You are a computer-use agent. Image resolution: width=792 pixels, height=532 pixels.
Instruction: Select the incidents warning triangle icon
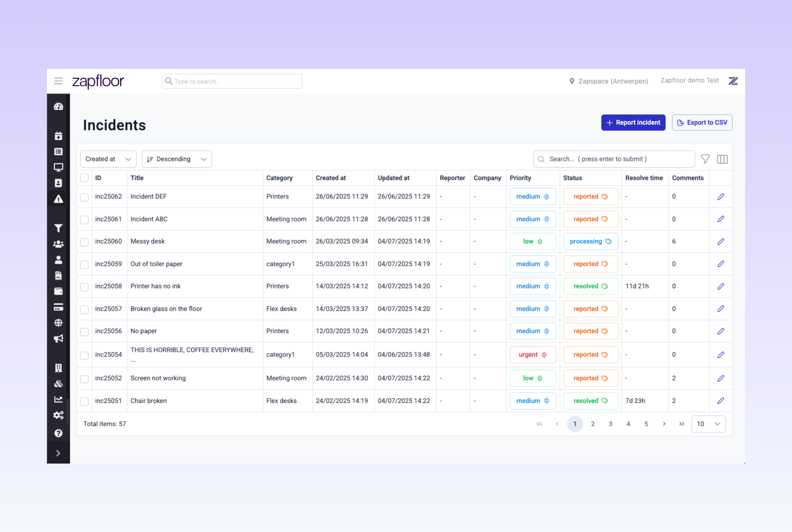click(x=58, y=199)
